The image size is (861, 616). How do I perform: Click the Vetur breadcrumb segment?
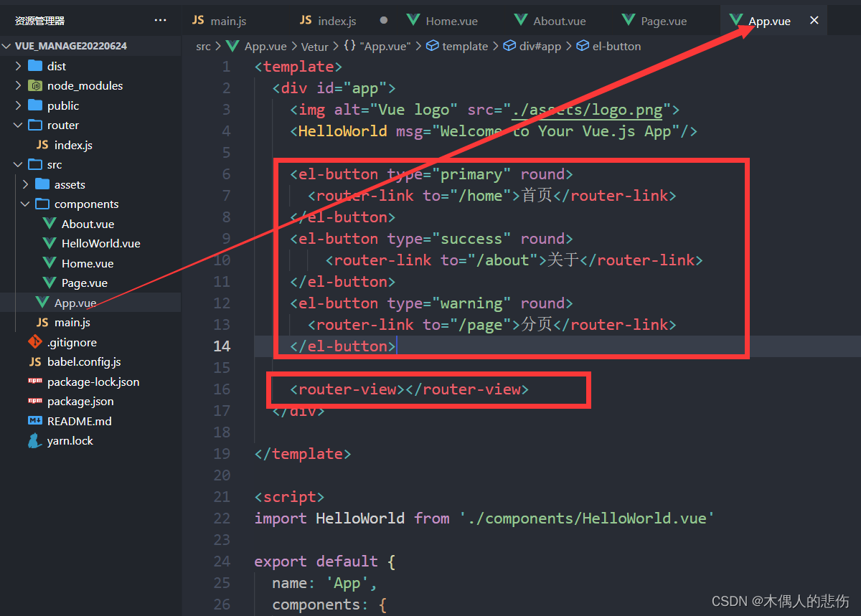[315, 46]
